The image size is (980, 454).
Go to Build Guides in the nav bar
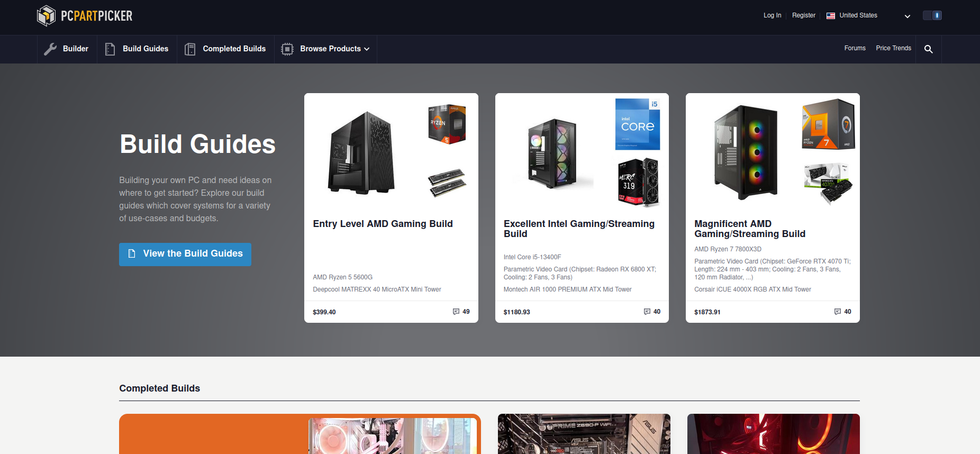[137, 49]
